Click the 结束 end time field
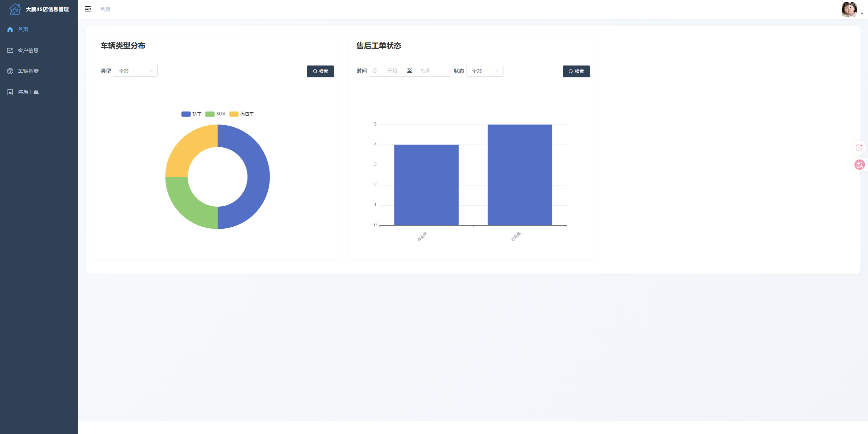The image size is (868, 434). click(x=426, y=71)
